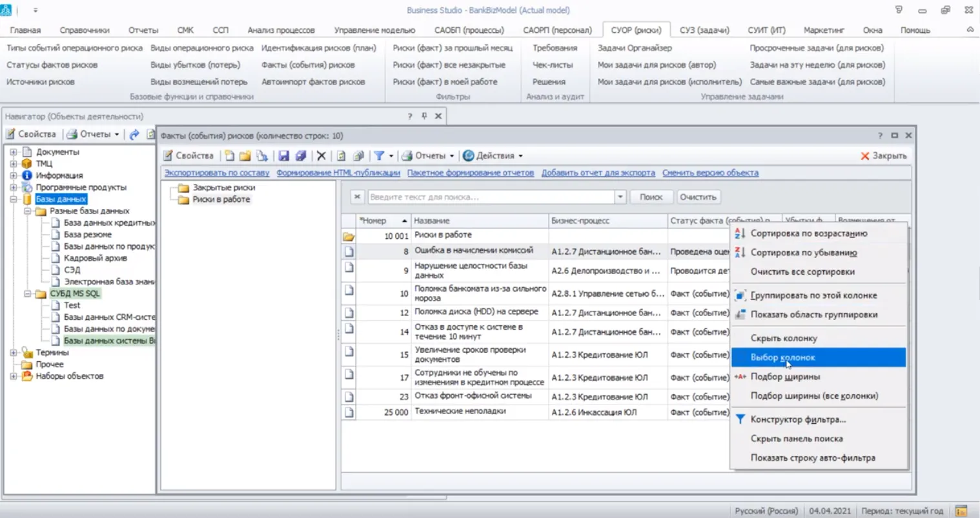Click the calendar icon in the status bar
980x518 pixels.
(x=961, y=511)
